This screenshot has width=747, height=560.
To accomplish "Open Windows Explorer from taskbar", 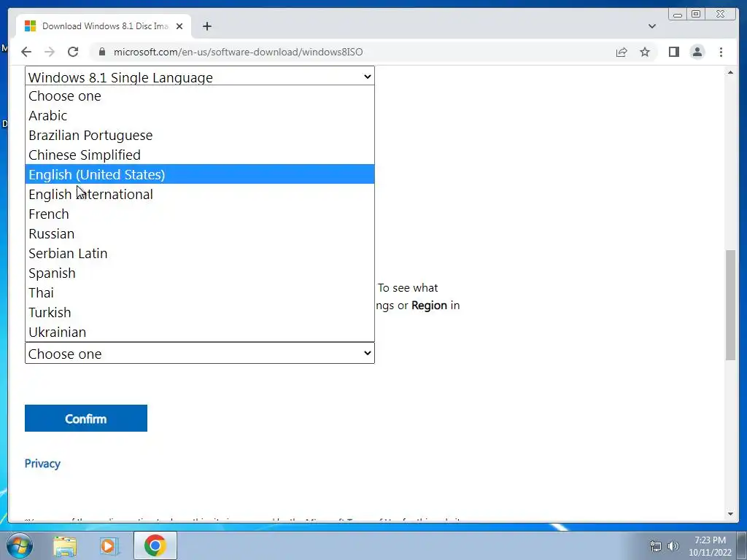I will [65, 545].
